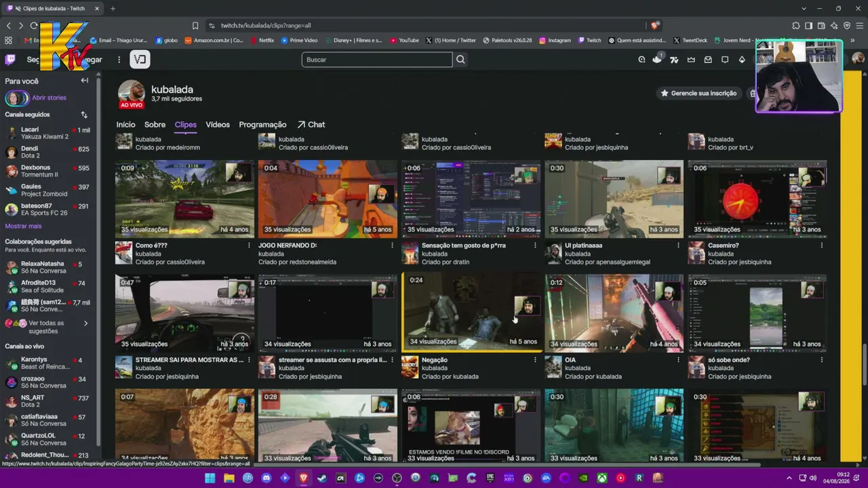868x488 pixels.
Task: Open a new browser tab
Action: [x=113, y=8]
